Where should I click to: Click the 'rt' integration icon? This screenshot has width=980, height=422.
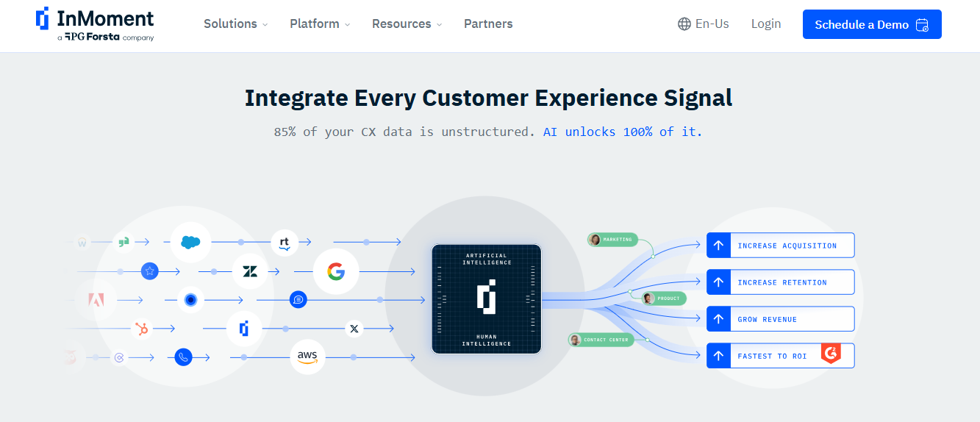(x=285, y=242)
